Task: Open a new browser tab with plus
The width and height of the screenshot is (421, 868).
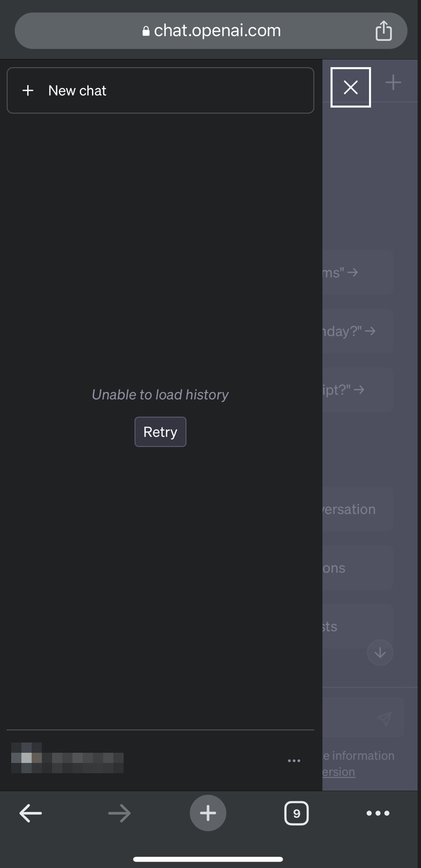Action: (x=208, y=813)
